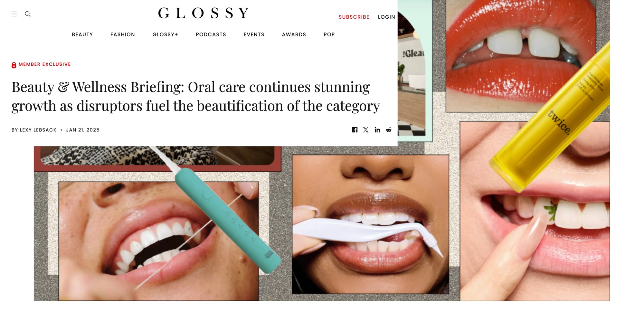The width and height of the screenshot is (644, 334).
Task: Share article on Facebook
Action: pos(355,130)
